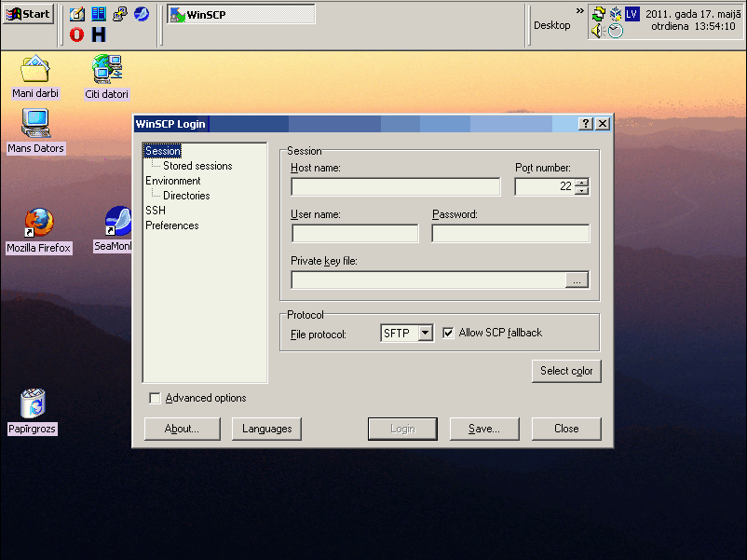Click the Select color button
The height and width of the screenshot is (560, 747).
pyautogui.click(x=566, y=371)
